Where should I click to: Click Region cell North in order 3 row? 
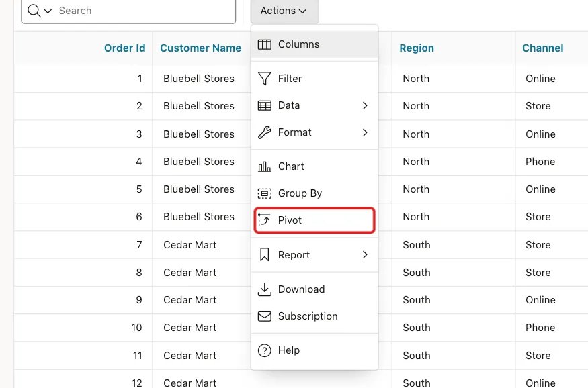point(416,134)
